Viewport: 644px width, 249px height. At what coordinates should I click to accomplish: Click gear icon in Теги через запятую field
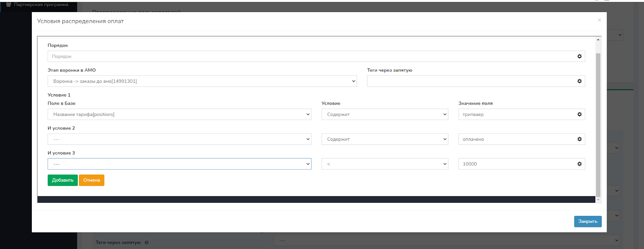coord(579,81)
